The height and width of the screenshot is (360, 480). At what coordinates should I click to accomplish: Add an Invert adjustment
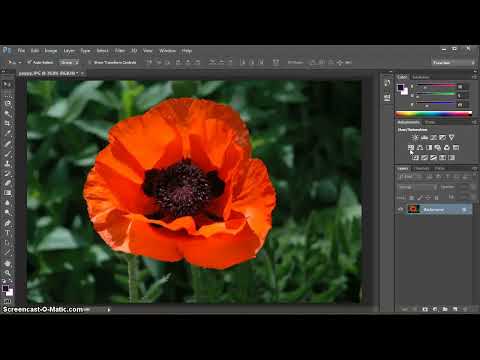coord(415,157)
